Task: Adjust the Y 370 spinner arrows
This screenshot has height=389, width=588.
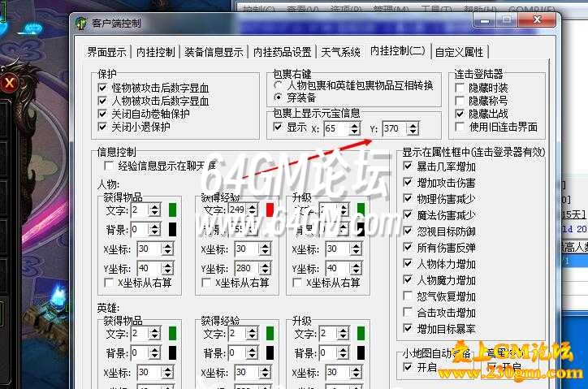Action: point(413,128)
